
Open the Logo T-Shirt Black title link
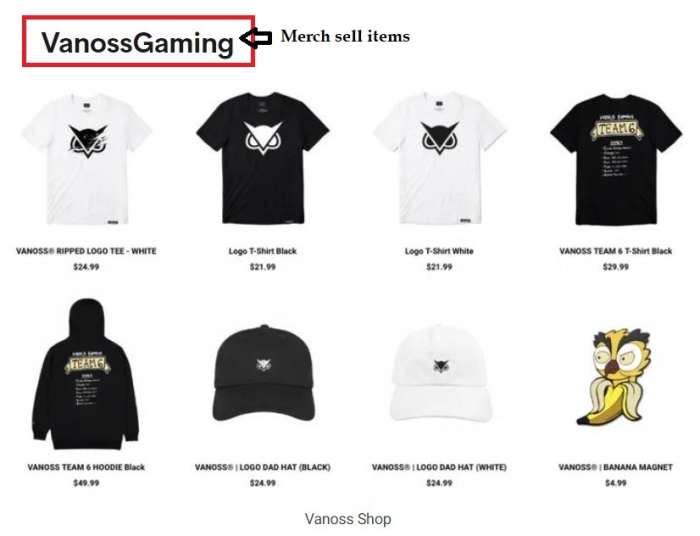(262, 251)
